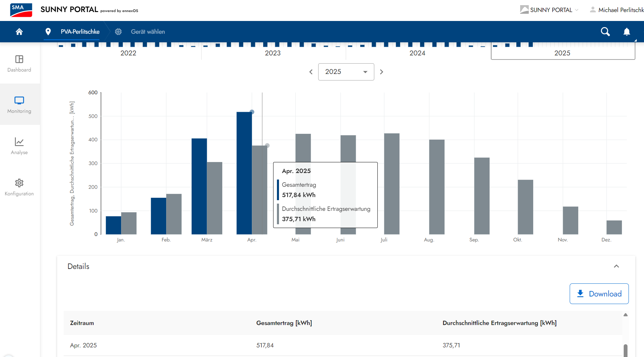Viewport: 644px width, 357px height.
Task: Open Konfiguration gear in sidebar
Action: 19,187
